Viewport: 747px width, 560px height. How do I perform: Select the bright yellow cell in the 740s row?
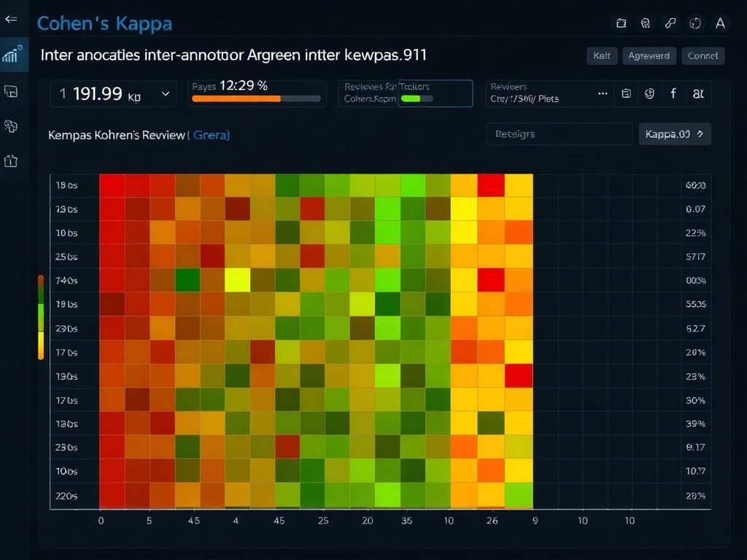click(237, 280)
